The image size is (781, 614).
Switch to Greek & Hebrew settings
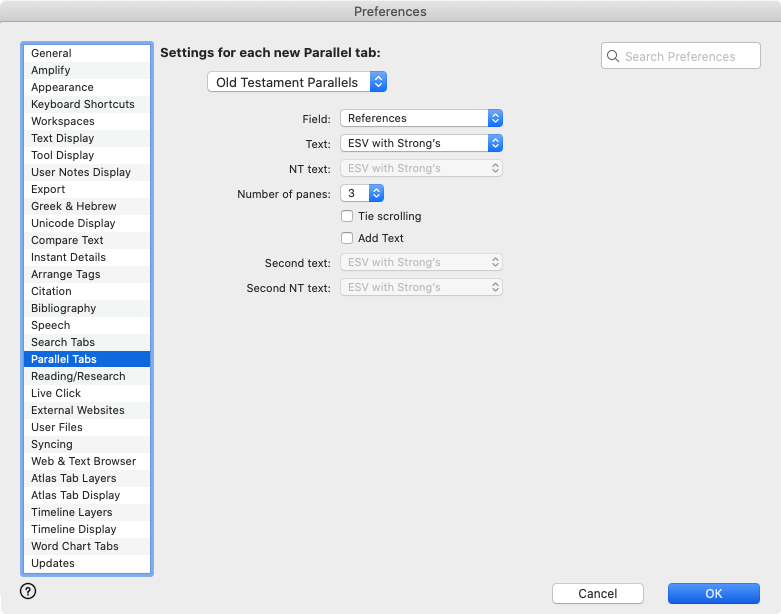point(73,206)
